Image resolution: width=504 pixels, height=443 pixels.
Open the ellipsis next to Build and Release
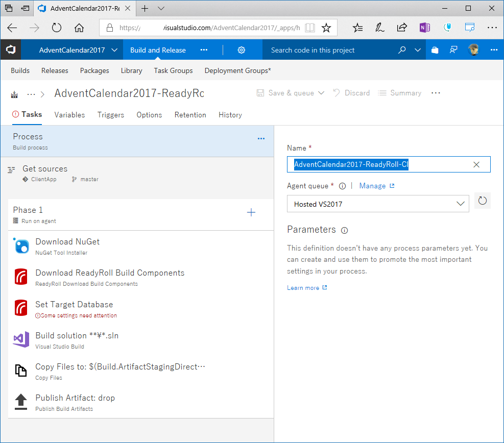(x=204, y=50)
